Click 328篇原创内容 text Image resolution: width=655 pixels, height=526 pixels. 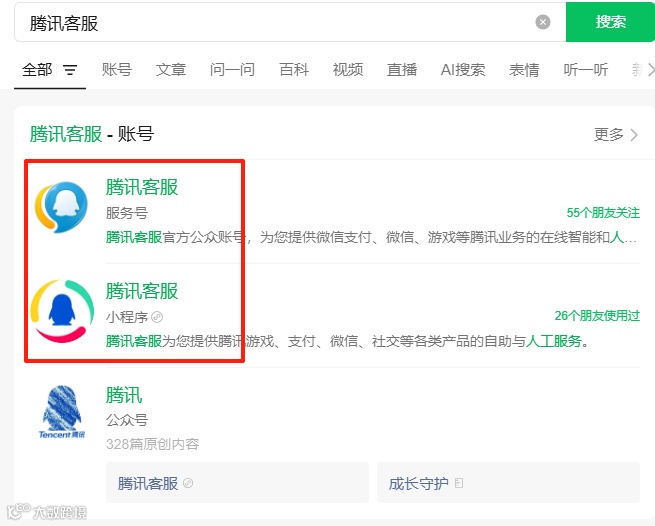point(152,444)
